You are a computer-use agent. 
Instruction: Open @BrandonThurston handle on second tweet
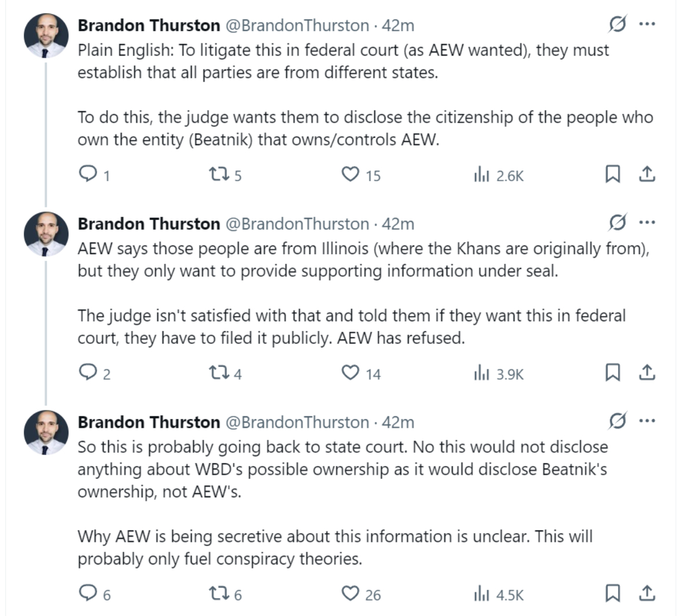[297, 224]
